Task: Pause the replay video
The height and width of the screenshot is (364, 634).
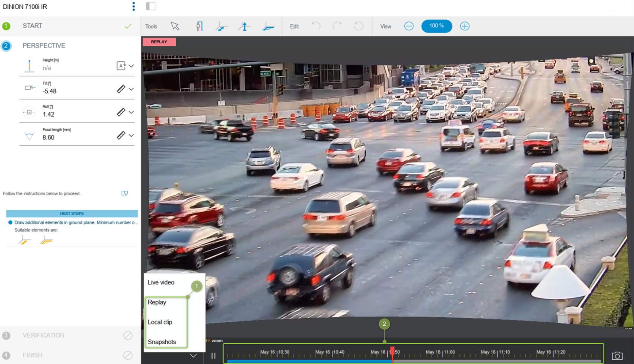Action: point(213,356)
